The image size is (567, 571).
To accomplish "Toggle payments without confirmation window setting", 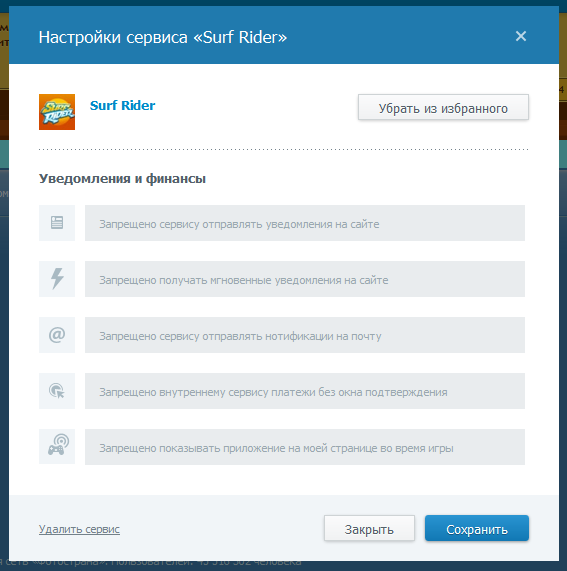I will (x=305, y=391).
